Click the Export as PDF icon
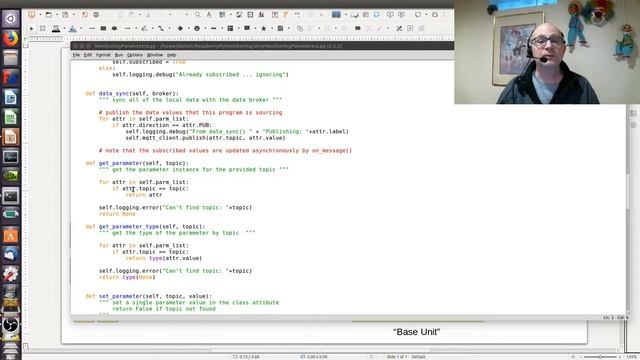Viewport: 640px width, 360px height. 85,15
